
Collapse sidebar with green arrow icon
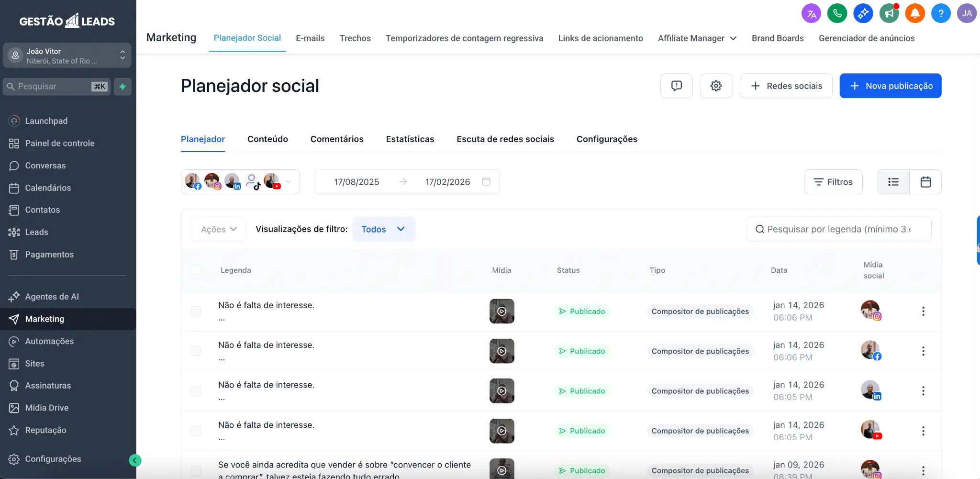pos(135,460)
